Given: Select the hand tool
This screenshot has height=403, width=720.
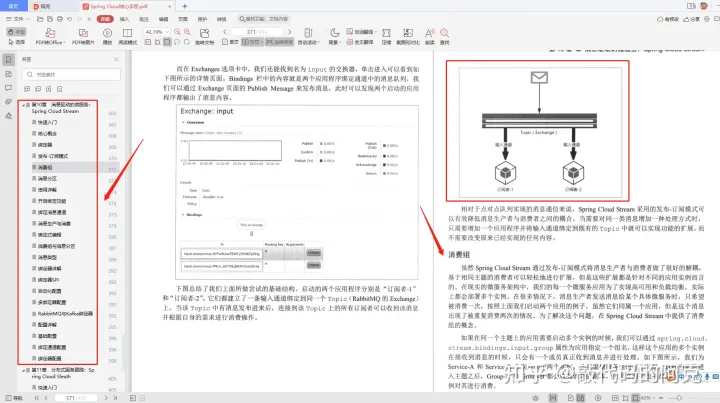Looking at the screenshot, I should 17,32.
